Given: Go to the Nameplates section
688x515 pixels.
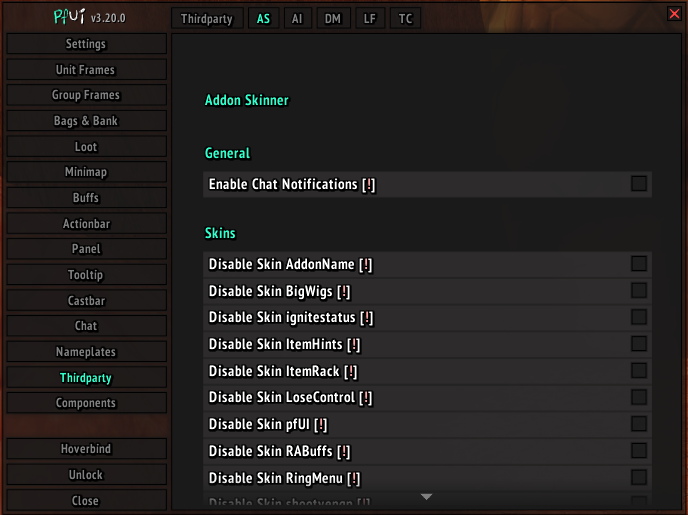Looking at the screenshot, I should point(86,352).
